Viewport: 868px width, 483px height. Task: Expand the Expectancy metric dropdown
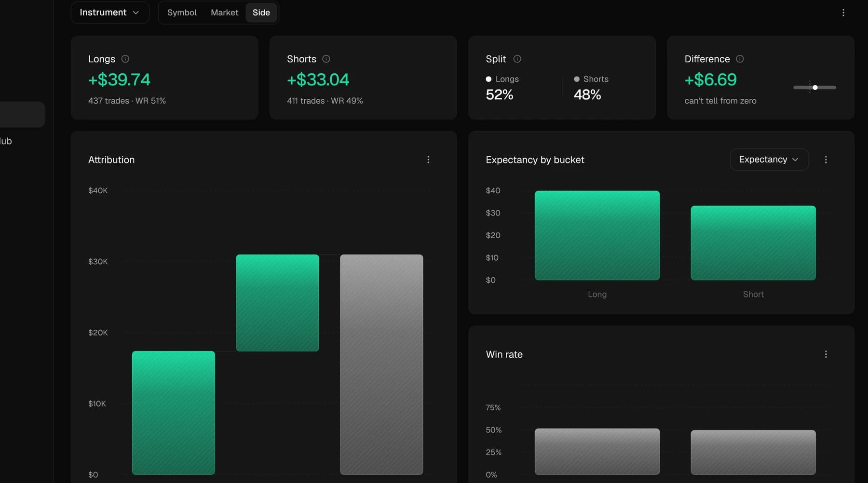coord(769,160)
